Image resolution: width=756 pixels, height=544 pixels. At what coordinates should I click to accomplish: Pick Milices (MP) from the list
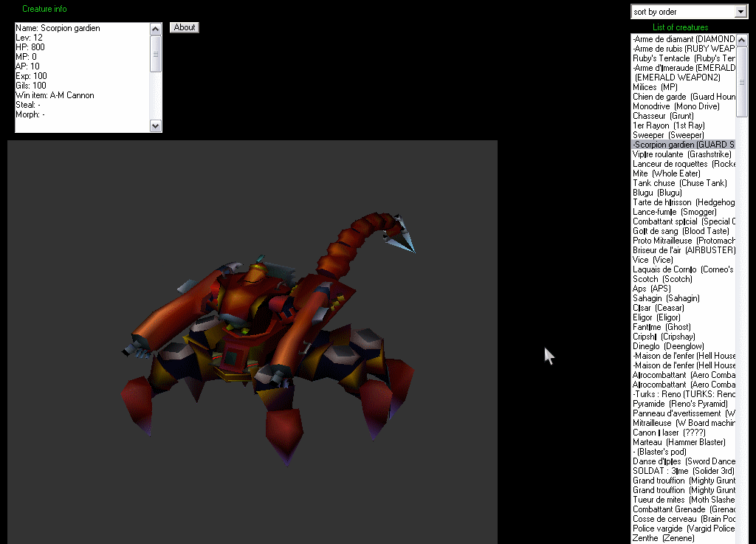coord(684,87)
